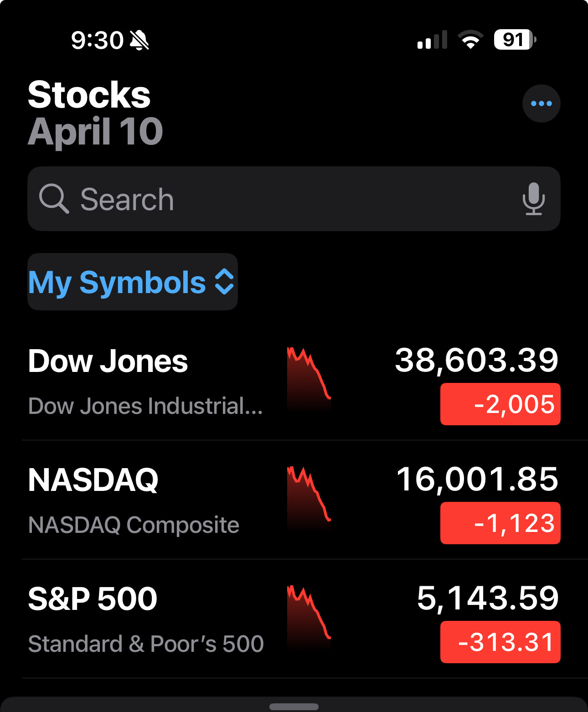
Task: Tap the silent mode bell icon
Action: click(x=139, y=40)
